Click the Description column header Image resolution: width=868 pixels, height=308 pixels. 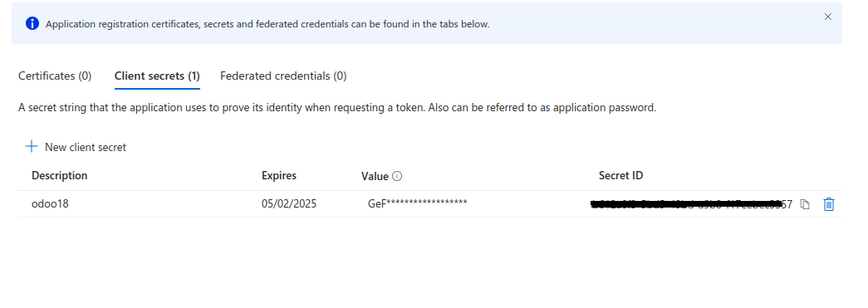[x=59, y=175]
